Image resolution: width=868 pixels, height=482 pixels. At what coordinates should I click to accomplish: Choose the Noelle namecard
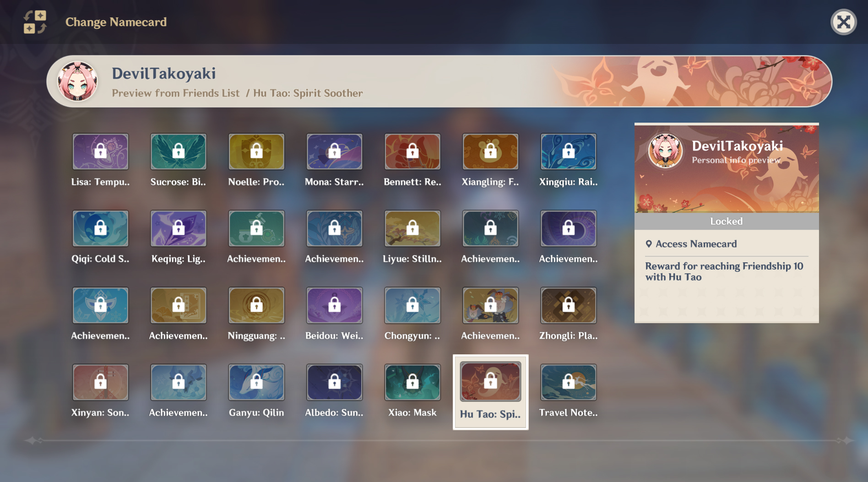(x=256, y=152)
